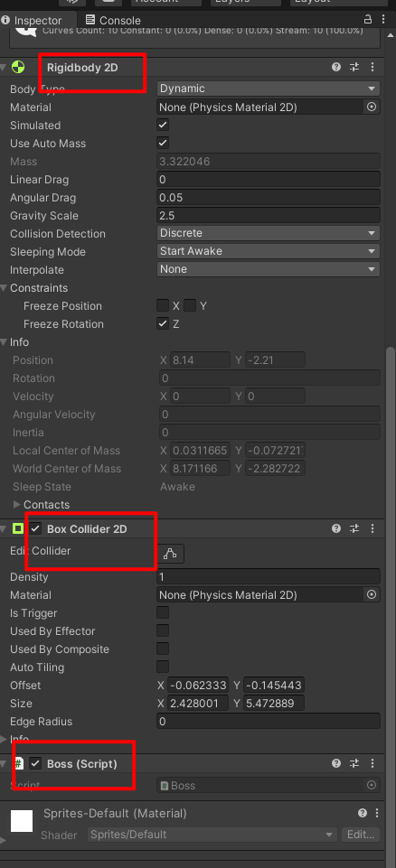Open Boss script preset settings icon
This screenshot has width=396, height=868.
(354, 763)
